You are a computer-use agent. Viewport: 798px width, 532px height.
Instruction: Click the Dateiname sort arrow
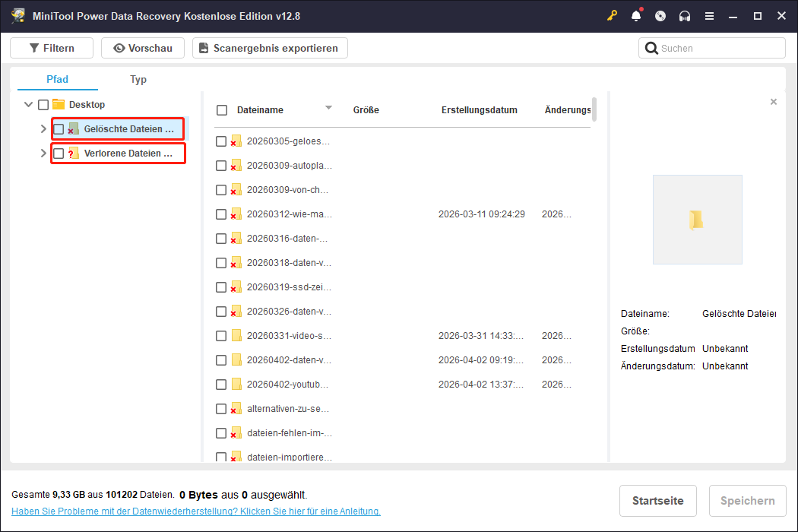point(328,107)
